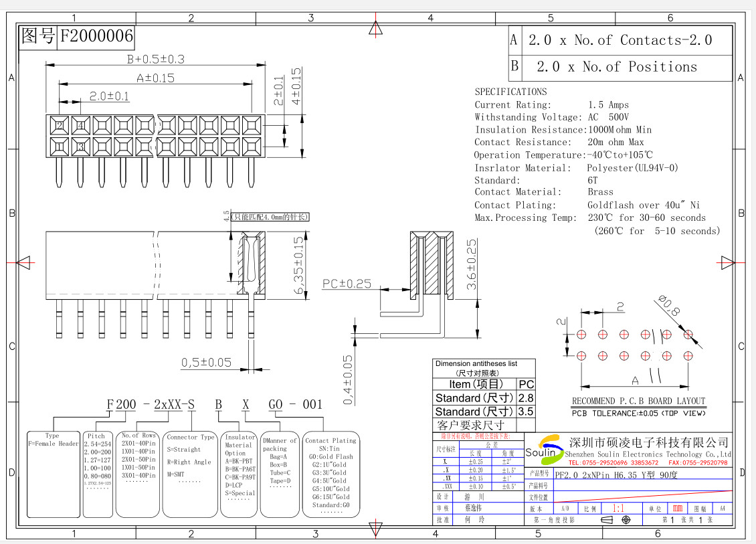
Task: Click the red mm unit value
Action: pos(678,509)
